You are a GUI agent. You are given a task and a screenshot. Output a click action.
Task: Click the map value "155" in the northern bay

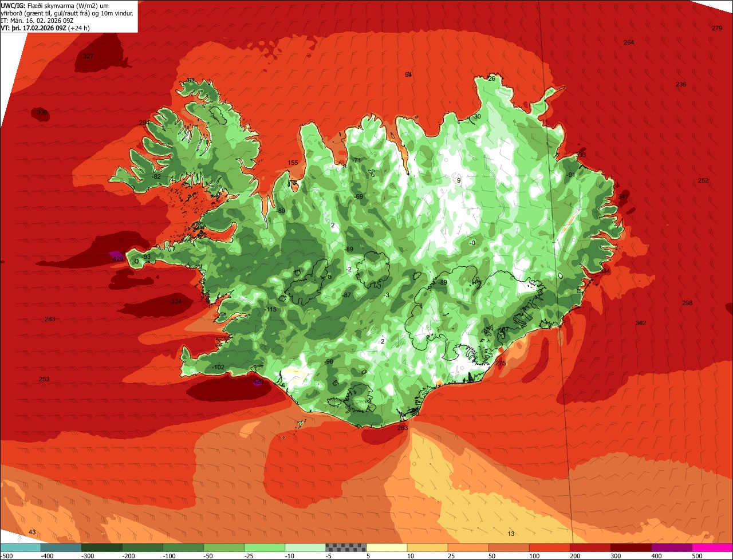(293, 163)
